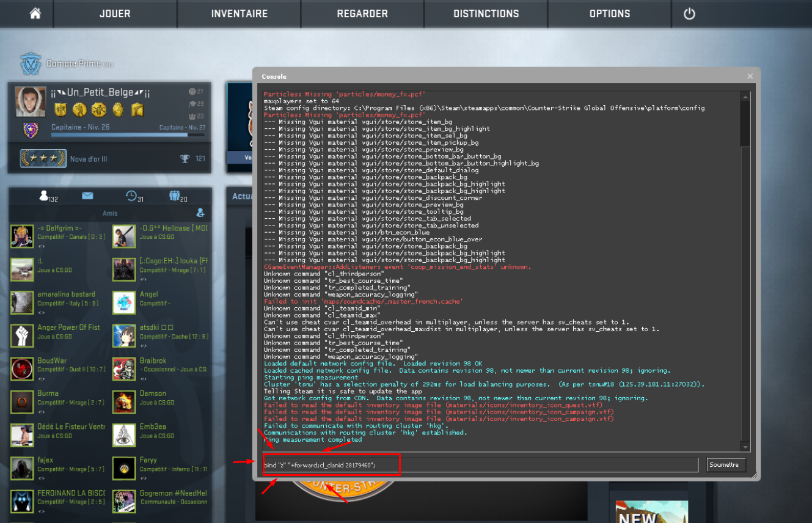Close the Console window
Viewport: 812px width, 523px height.
coord(750,76)
